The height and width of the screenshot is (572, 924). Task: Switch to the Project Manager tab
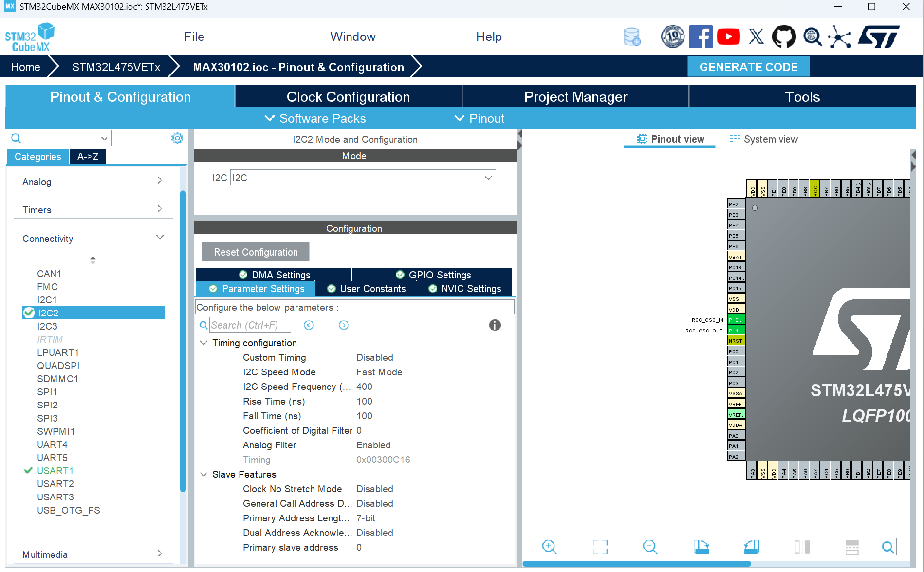tap(575, 96)
